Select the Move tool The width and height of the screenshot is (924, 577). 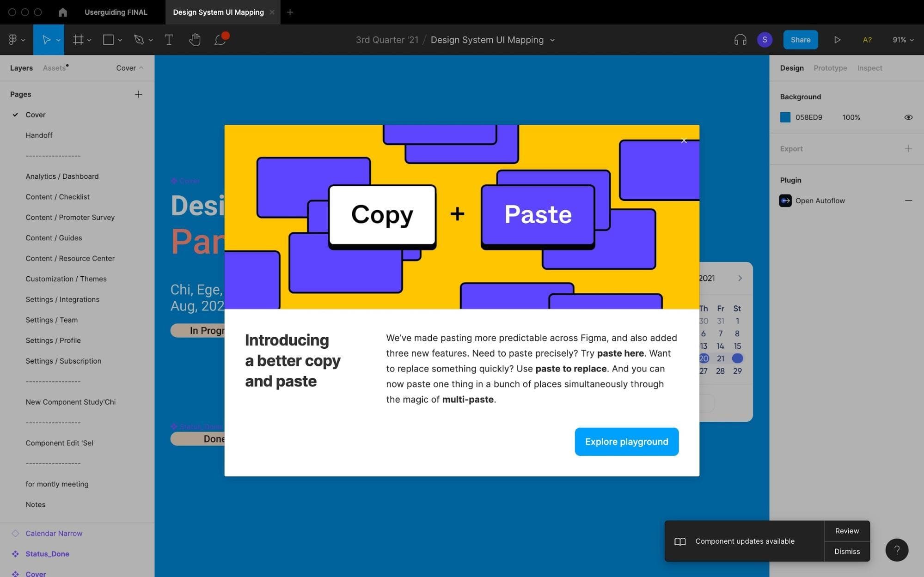click(46, 40)
